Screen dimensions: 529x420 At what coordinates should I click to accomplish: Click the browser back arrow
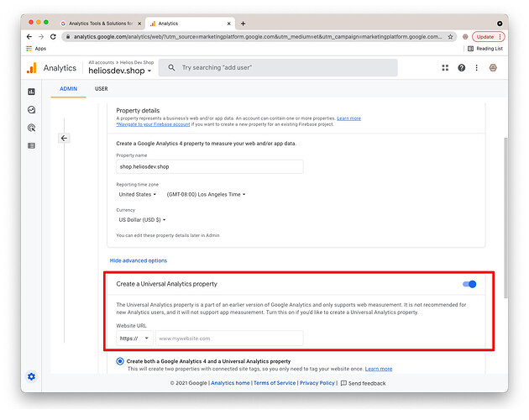click(x=29, y=36)
